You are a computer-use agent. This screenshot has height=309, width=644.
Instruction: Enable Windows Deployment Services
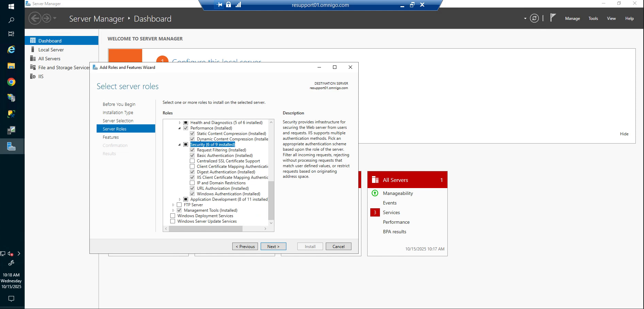173,215
